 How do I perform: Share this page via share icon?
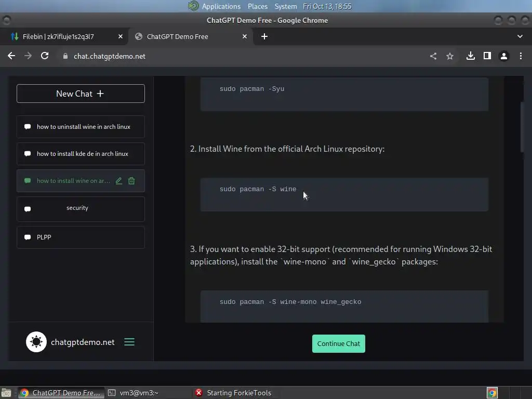coord(433,56)
